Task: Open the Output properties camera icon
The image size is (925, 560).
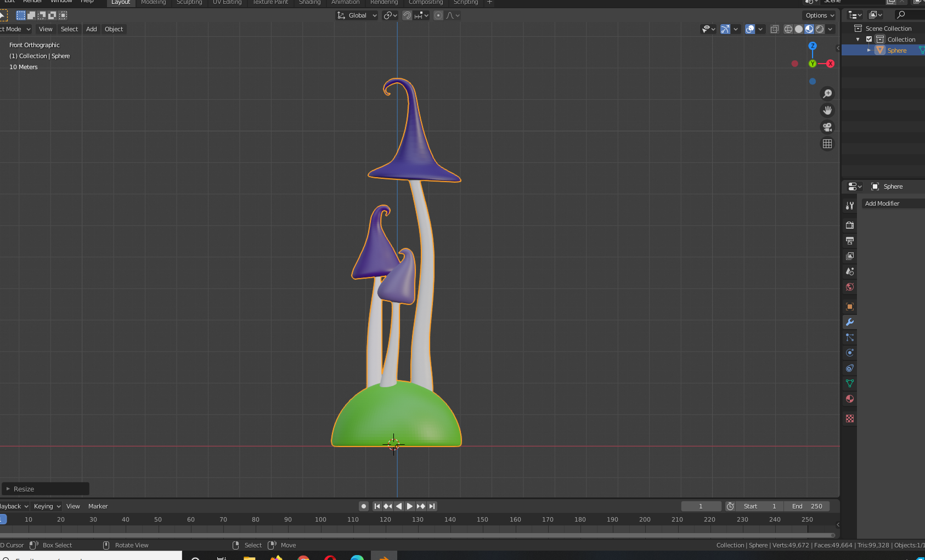Action: click(x=849, y=241)
